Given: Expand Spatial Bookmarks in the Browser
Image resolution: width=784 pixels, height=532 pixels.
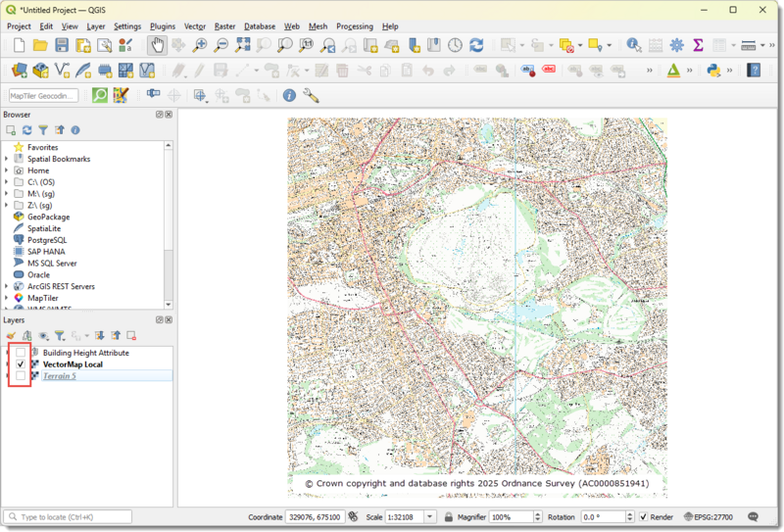Looking at the screenshot, I should 6,159.
